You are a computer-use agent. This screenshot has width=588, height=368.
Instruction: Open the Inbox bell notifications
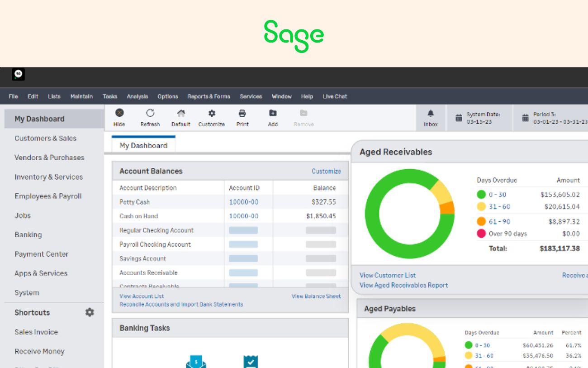pyautogui.click(x=431, y=113)
